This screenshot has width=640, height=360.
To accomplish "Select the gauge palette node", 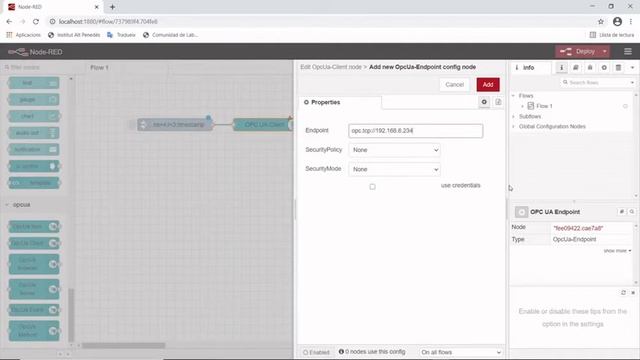I will tap(34, 100).
